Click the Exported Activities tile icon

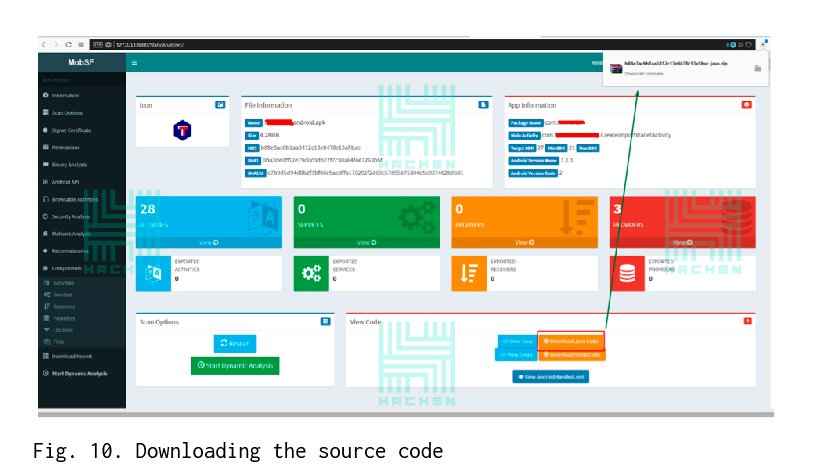pos(153,273)
